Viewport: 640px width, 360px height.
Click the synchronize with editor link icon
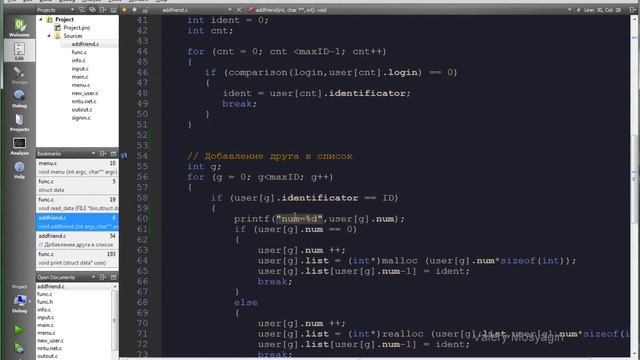[x=92, y=10]
